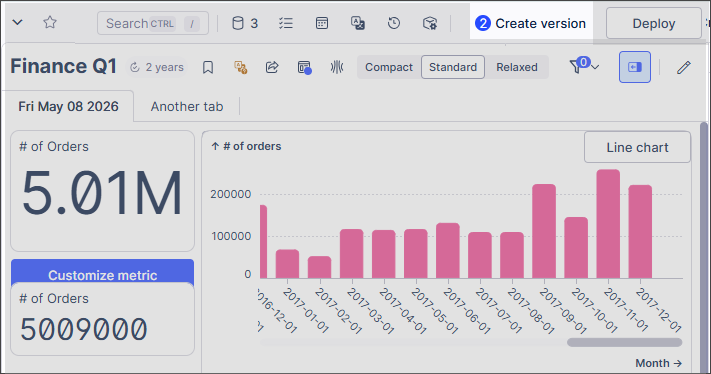Select the Relaxed density option

[517, 68]
